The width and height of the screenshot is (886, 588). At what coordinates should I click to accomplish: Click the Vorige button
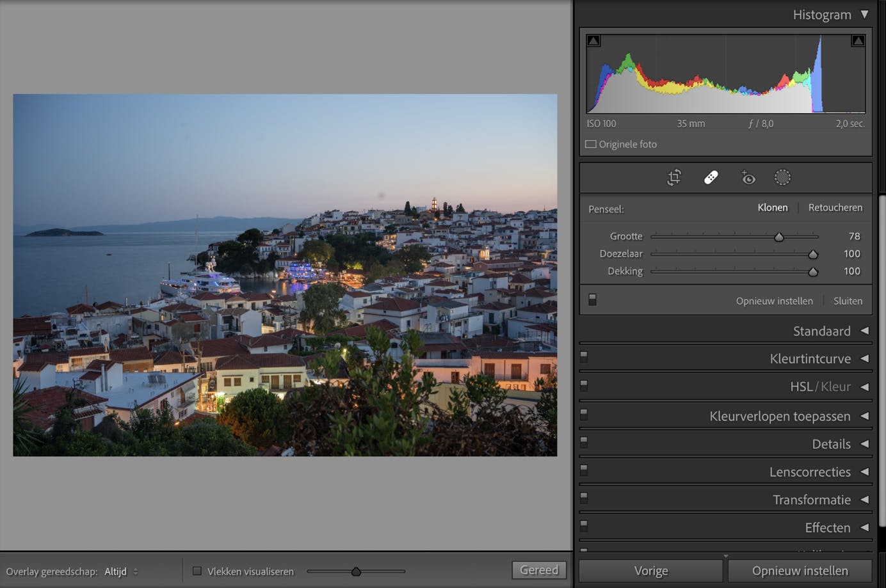650,571
